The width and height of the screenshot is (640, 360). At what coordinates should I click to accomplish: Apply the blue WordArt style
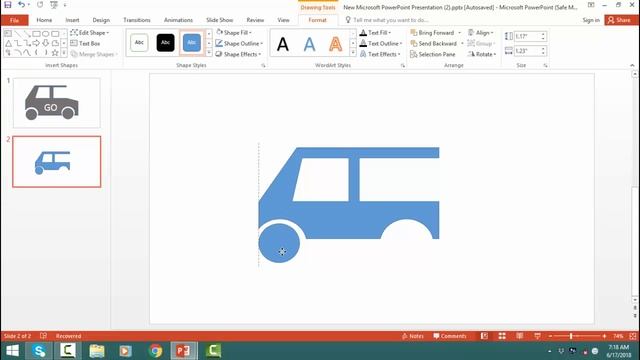[x=309, y=44]
